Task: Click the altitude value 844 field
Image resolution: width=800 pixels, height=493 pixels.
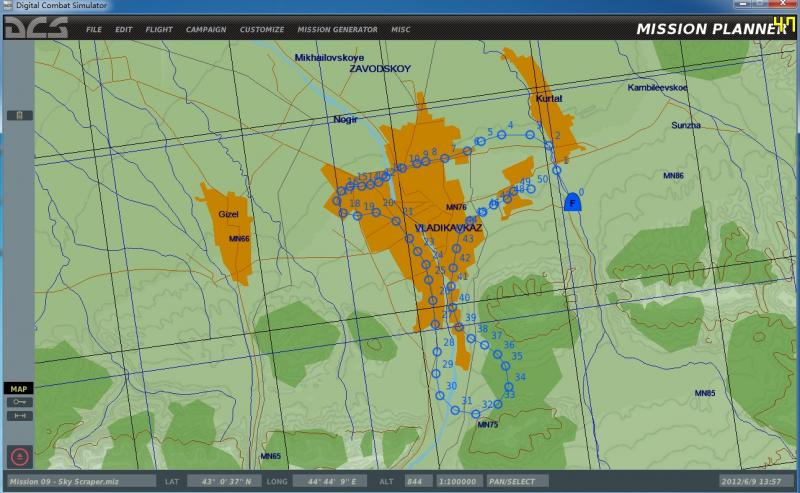Action: point(420,482)
